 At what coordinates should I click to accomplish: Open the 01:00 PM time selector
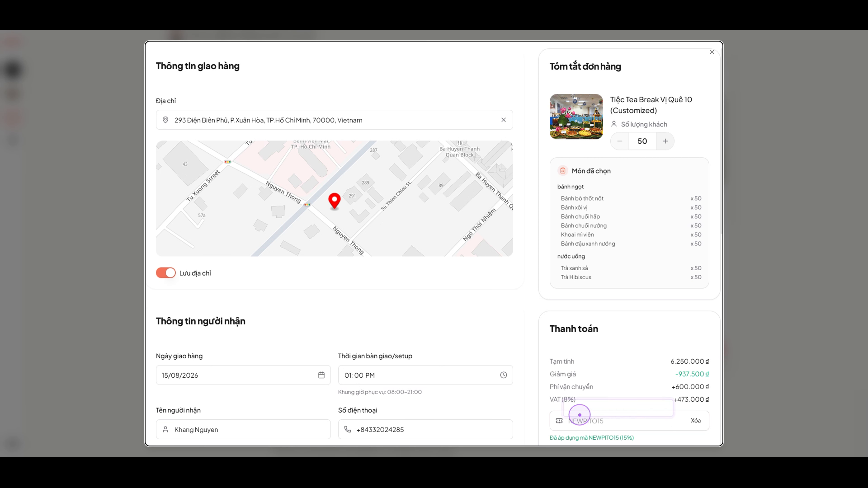tap(425, 375)
